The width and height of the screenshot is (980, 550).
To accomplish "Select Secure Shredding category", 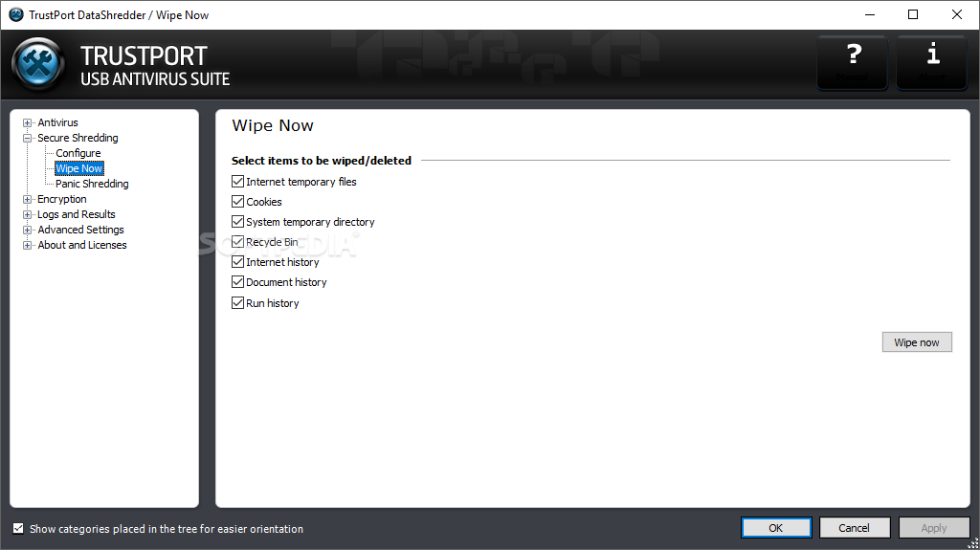I will click(78, 138).
